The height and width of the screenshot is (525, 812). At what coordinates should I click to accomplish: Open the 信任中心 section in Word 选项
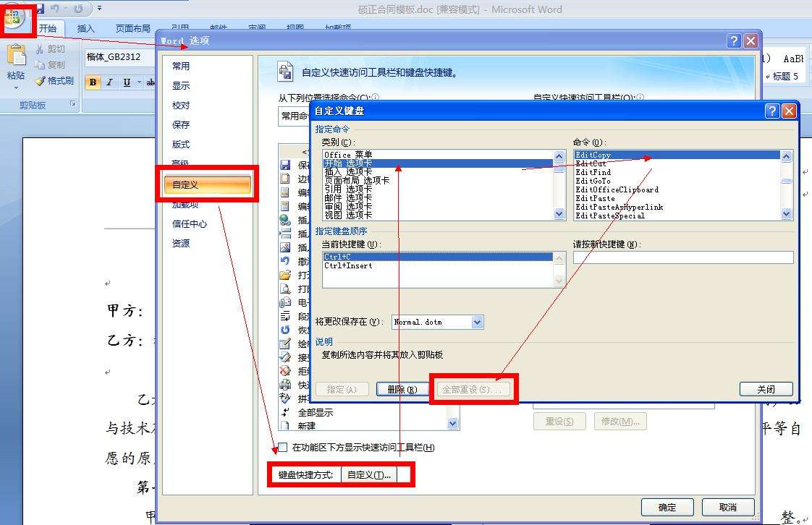coord(190,223)
